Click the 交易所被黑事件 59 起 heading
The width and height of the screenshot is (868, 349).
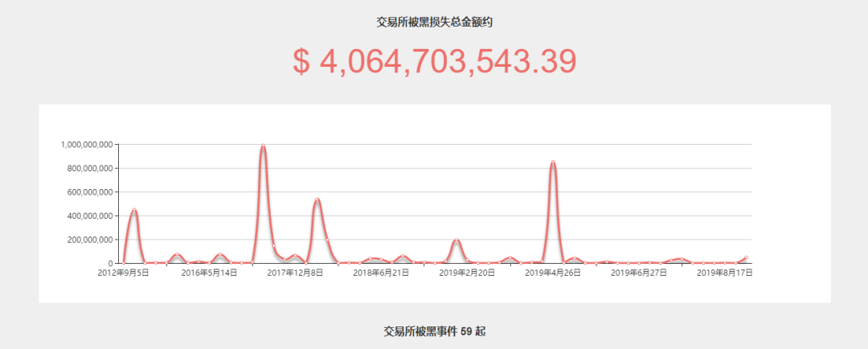[x=435, y=332]
